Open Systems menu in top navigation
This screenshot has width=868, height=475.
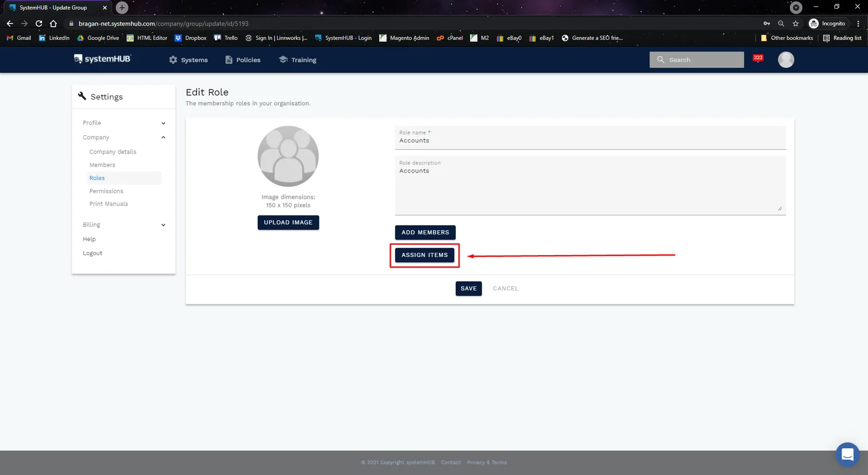tap(188, 60)
